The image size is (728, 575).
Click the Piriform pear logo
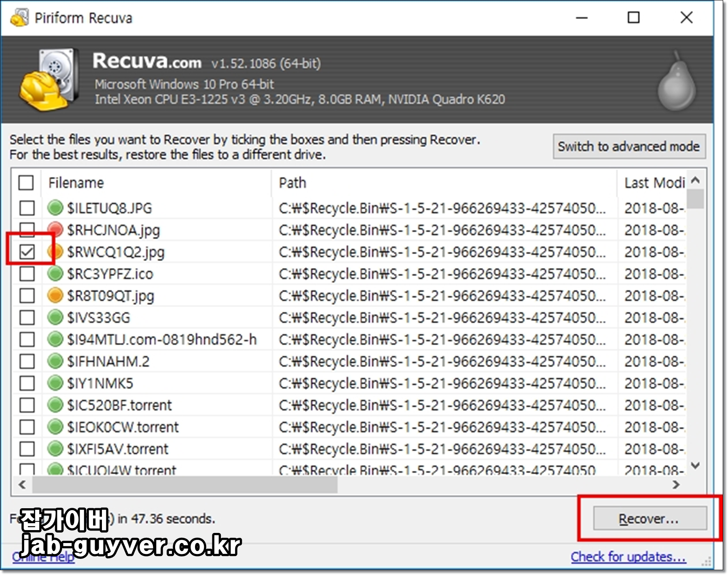click(676, 81)
